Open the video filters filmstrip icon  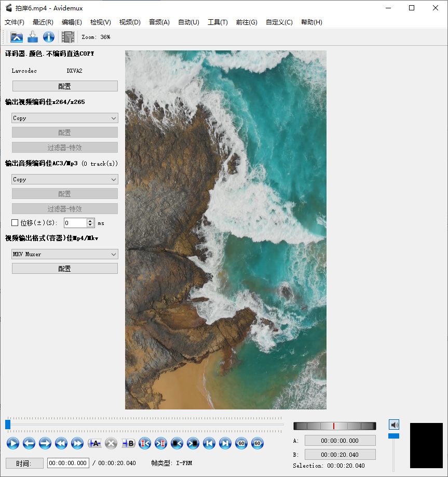point(67,37)
